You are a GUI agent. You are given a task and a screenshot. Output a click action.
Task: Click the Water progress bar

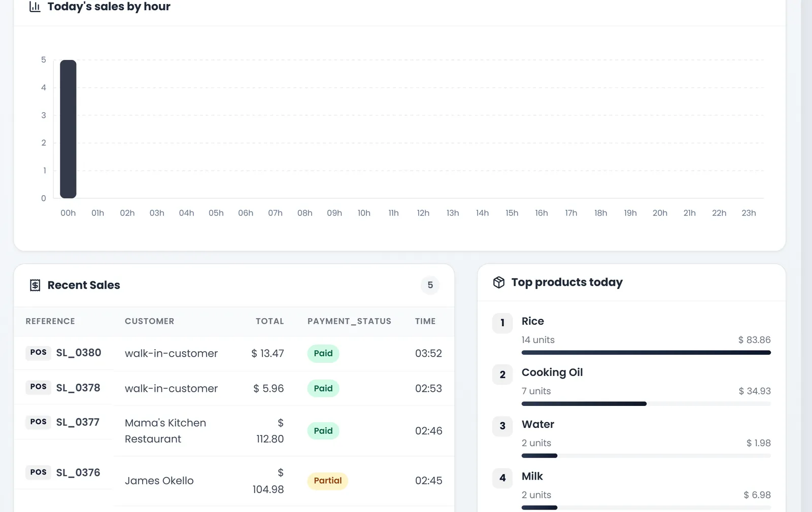click(646, 456)
